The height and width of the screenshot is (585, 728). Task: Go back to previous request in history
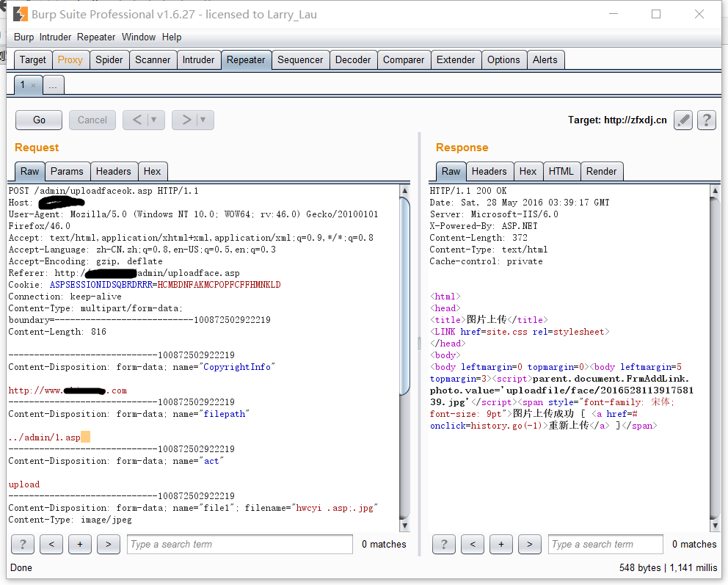point(137,120)
